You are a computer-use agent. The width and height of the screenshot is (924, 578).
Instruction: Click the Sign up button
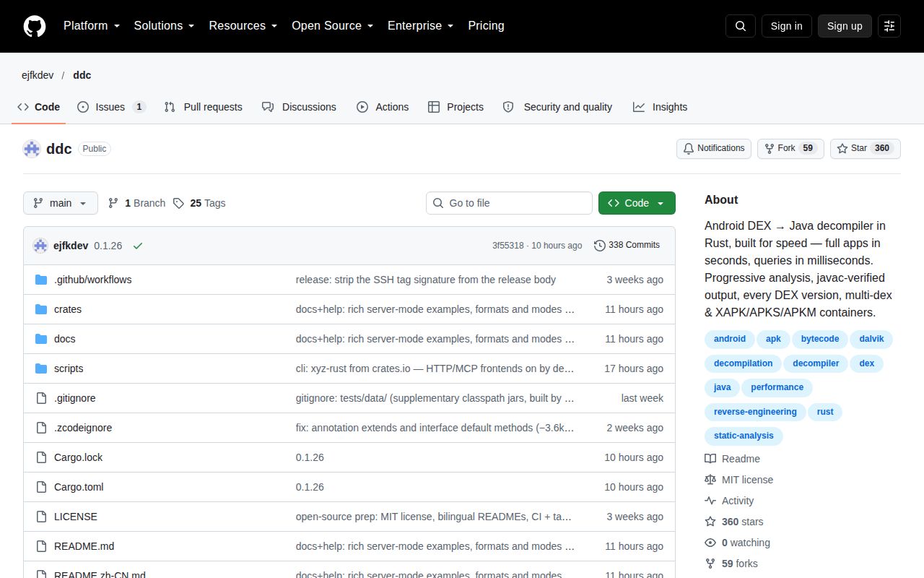845,26
